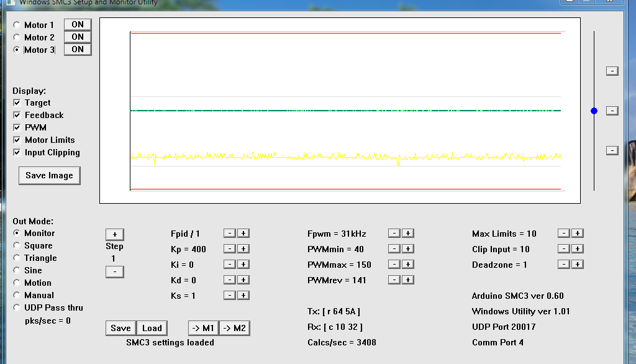The width and height of the screenshot is (636, 364).
Task: Decrease the PWMmin value
Action: click(394, 249)
